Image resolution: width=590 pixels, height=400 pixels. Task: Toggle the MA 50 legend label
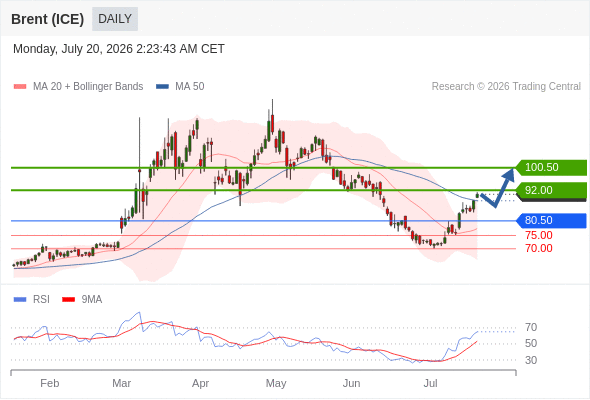(x=190, y=87)
